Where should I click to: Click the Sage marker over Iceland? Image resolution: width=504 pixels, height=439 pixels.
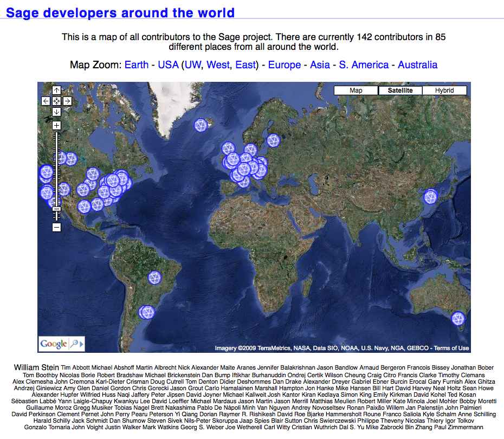(x=201, y=125)
